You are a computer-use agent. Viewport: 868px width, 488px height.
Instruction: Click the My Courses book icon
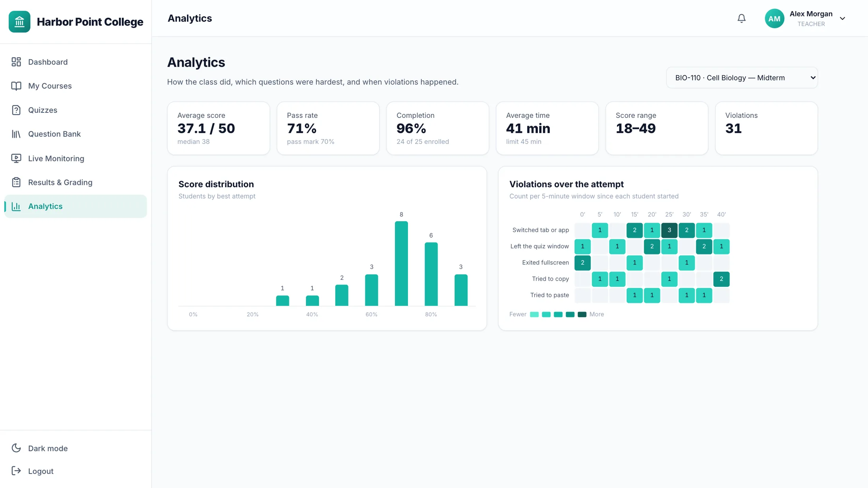tap(16, 86)
